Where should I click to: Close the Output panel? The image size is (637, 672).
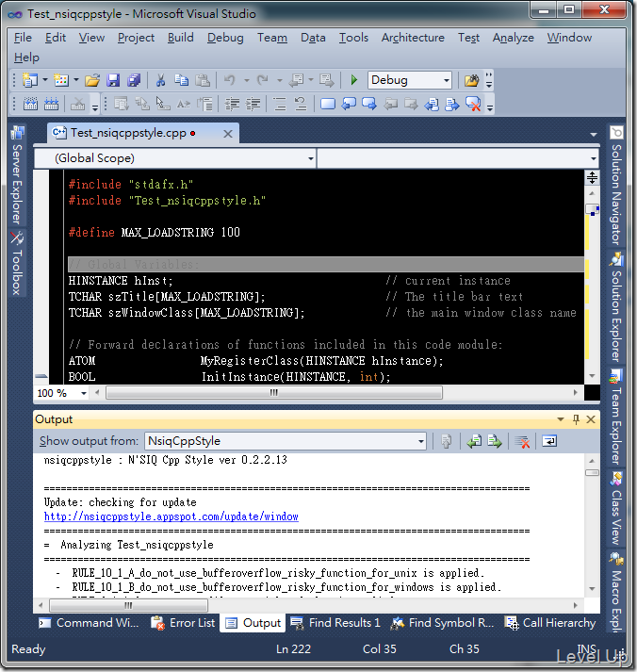591,419
